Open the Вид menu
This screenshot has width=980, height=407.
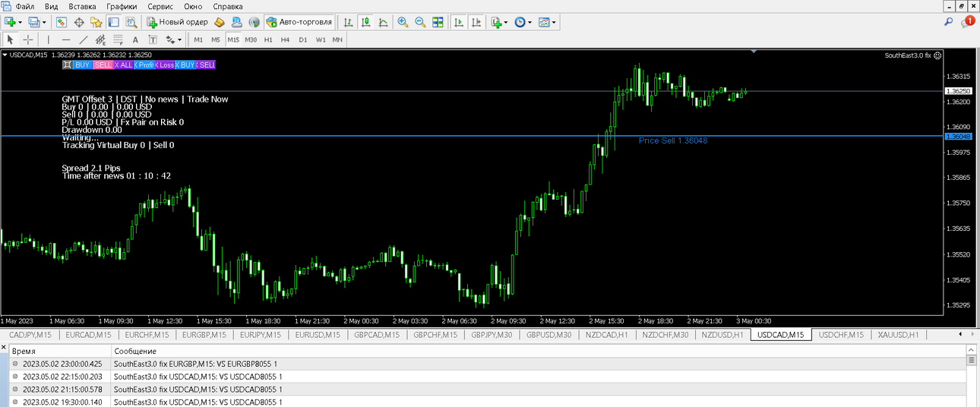(x=52, y=6)
